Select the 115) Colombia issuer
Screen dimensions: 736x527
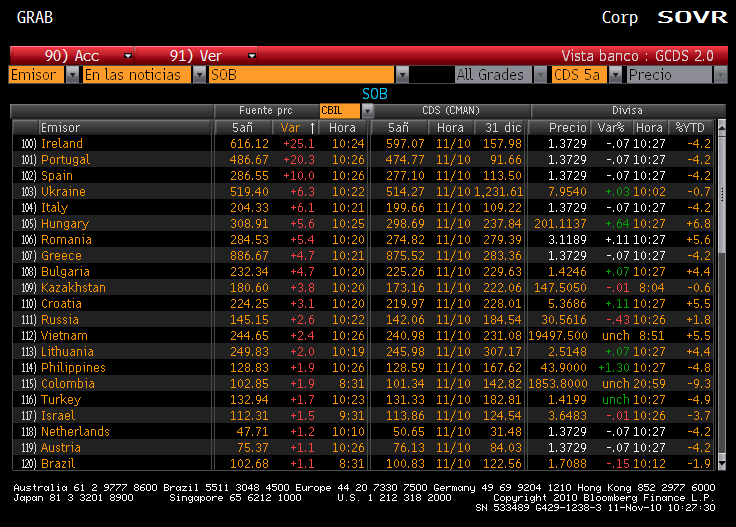[x=68, y=383]
